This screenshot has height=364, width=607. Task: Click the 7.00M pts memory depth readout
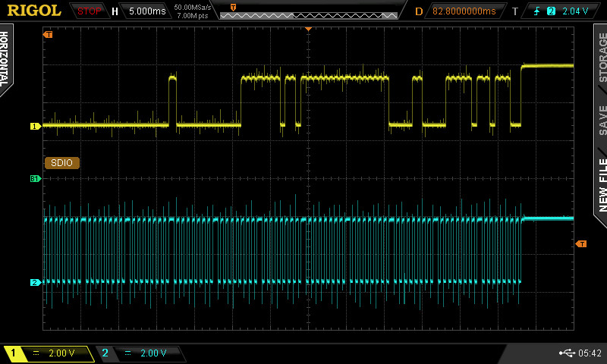pos(193,16)
